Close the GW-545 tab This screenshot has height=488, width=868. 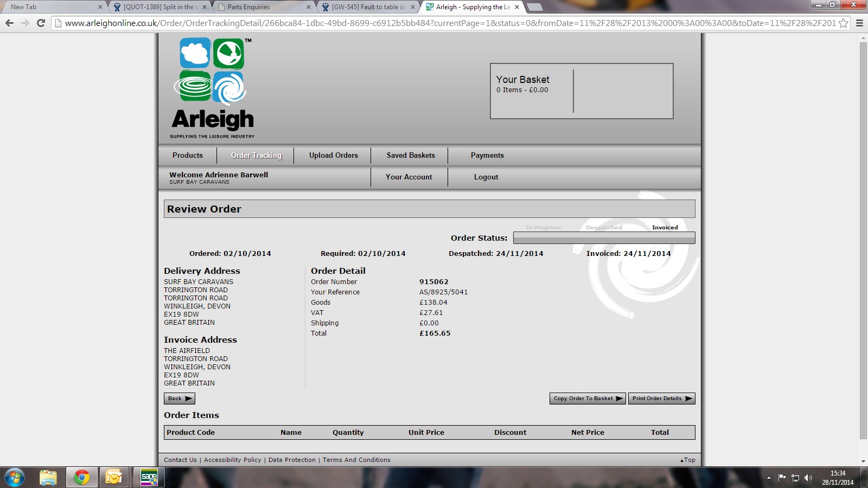pyautogui.click(x=413, y=7)
